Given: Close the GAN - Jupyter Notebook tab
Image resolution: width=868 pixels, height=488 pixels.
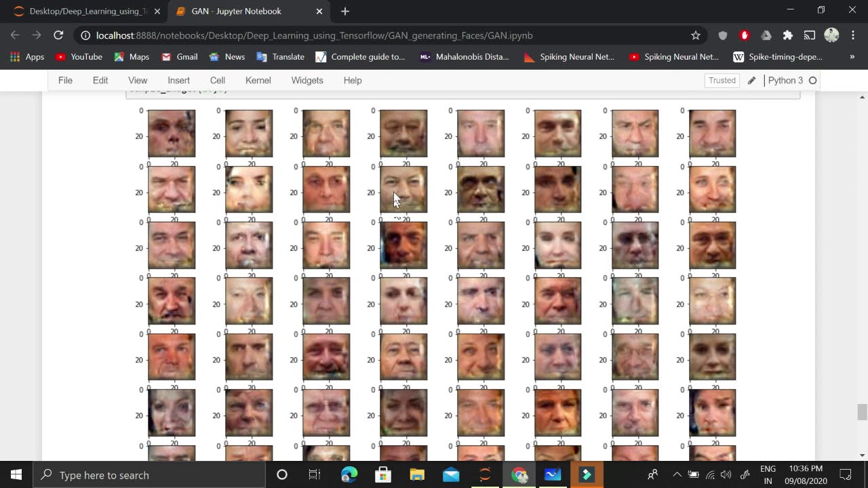Looking at the screenshot, I should 319,12.
